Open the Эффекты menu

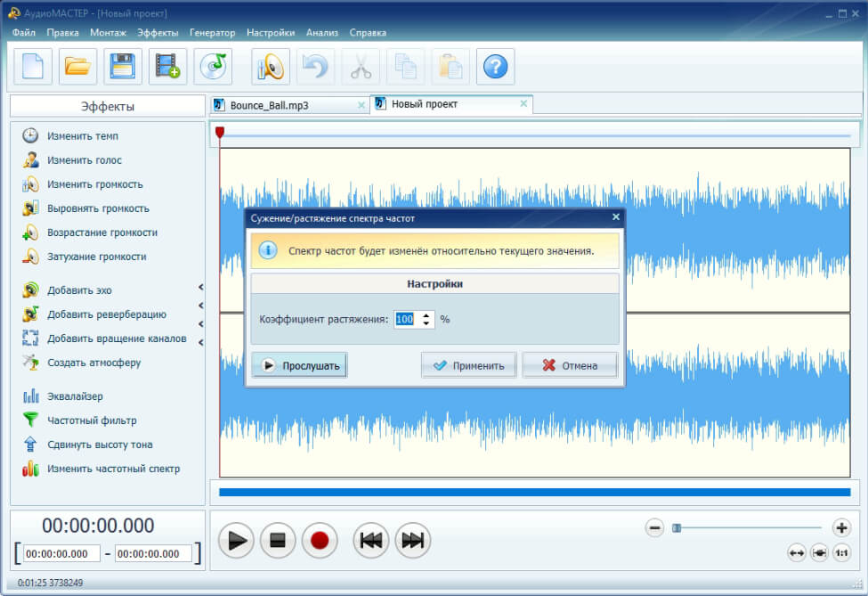158,33
